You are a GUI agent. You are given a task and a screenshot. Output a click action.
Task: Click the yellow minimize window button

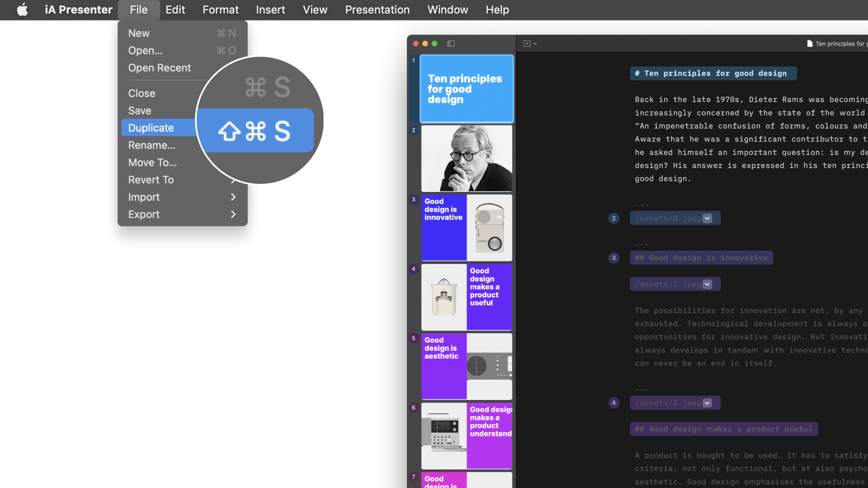[x=425, y=44]
